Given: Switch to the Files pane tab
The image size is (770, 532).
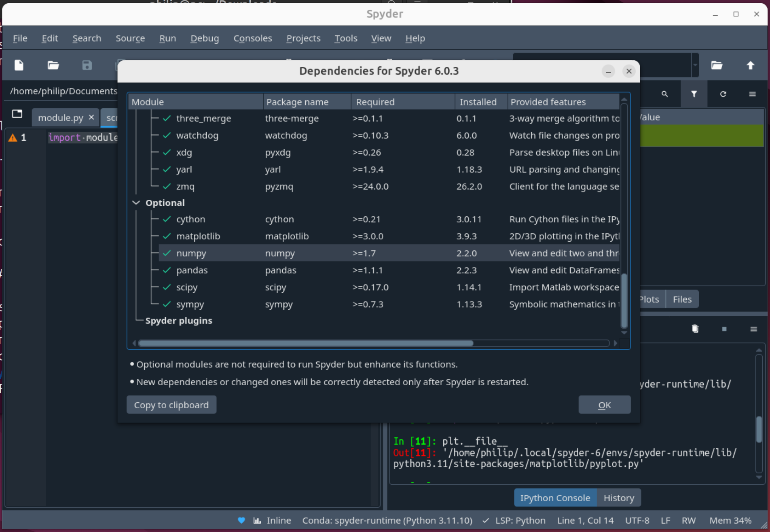Looking at the screenshot, I should [x=682, y=299].
